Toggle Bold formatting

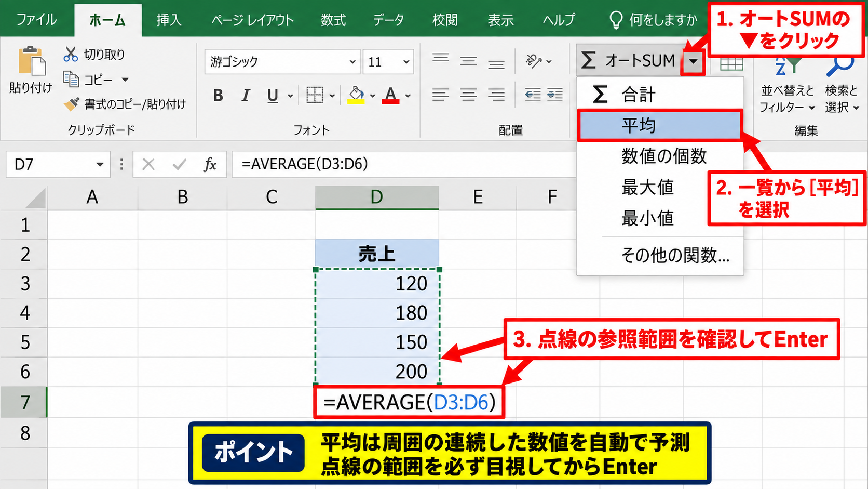(218, 96)
